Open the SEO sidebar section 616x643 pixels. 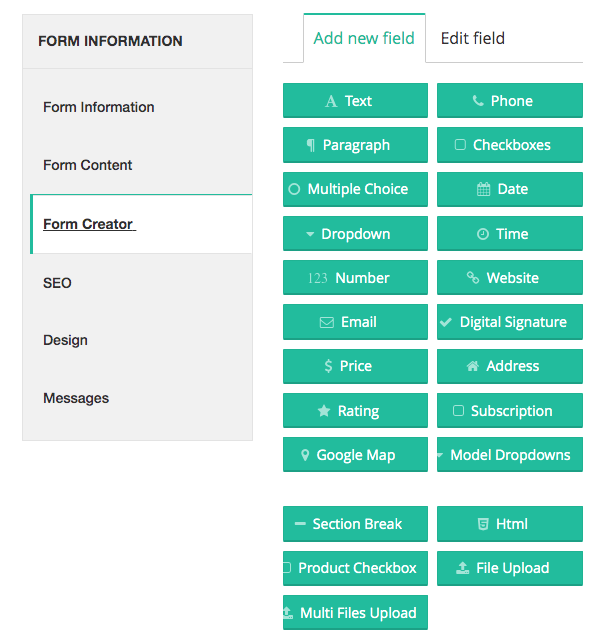pyautogui.click(x=58, y=283)
